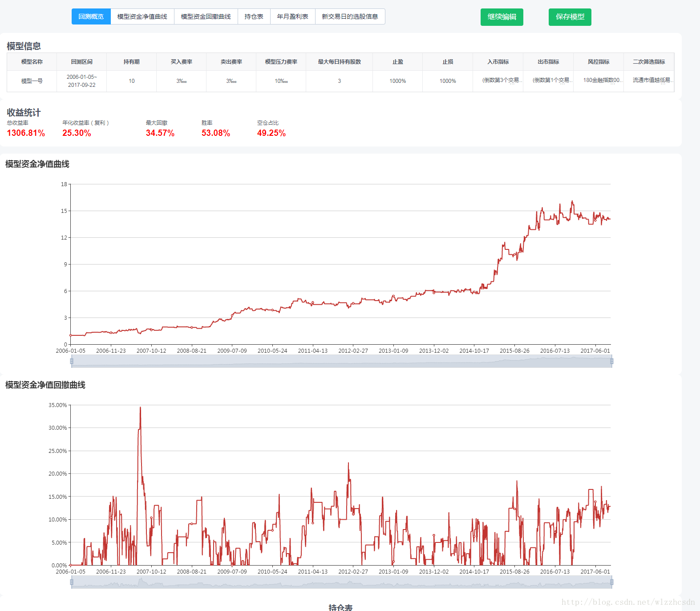The image size is (700, 611).
Task: Open the 年月盈利表 tab
Action: [x=293, y=16]
